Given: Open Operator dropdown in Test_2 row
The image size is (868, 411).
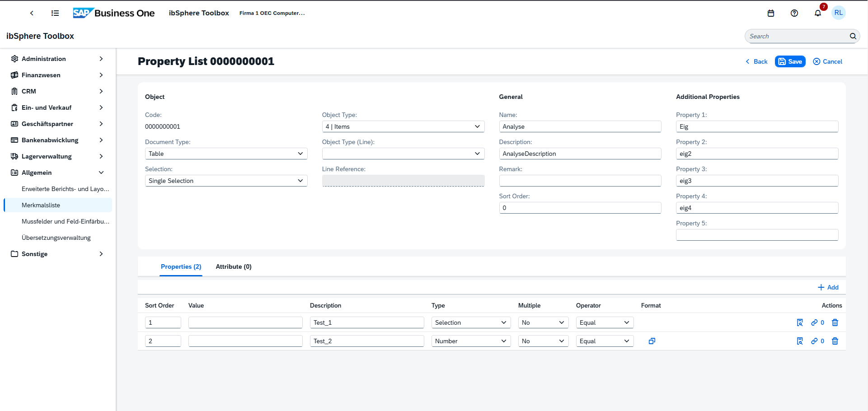Looking at the screenshot, I should [605, 341].
